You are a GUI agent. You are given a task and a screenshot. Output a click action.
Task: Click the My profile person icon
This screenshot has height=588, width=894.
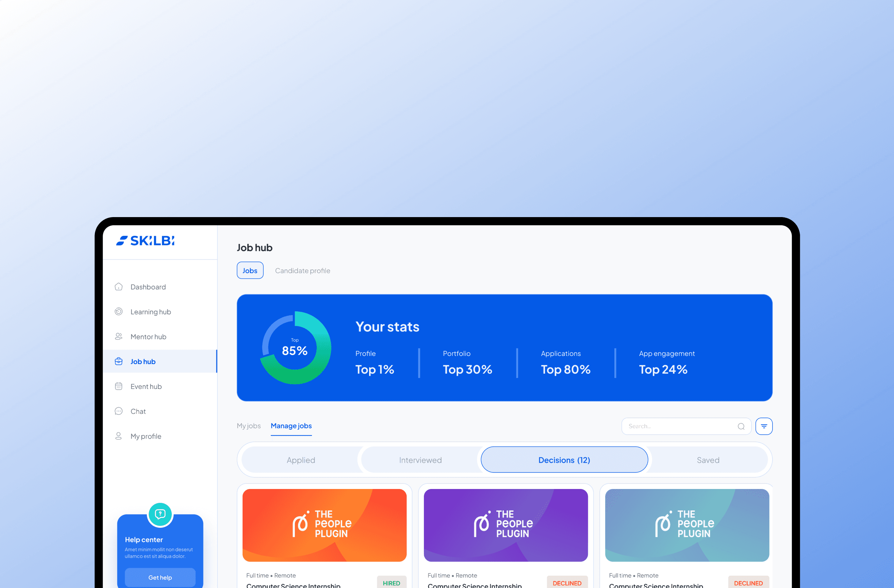[119, 436]
